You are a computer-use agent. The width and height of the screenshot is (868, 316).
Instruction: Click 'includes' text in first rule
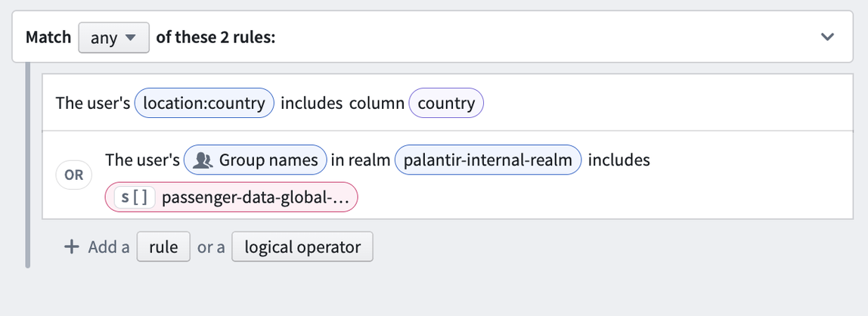(312, 104)
